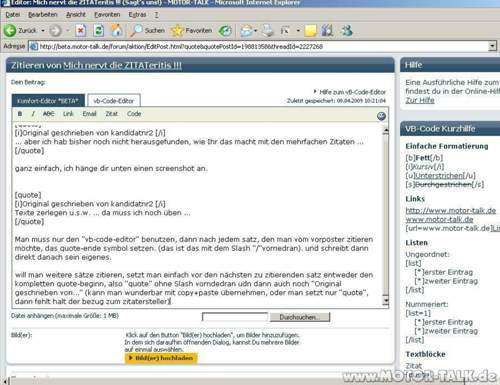Open the Zur Hilfe link
The height and width of the screenshot is (385, 500).
(420, 100)
